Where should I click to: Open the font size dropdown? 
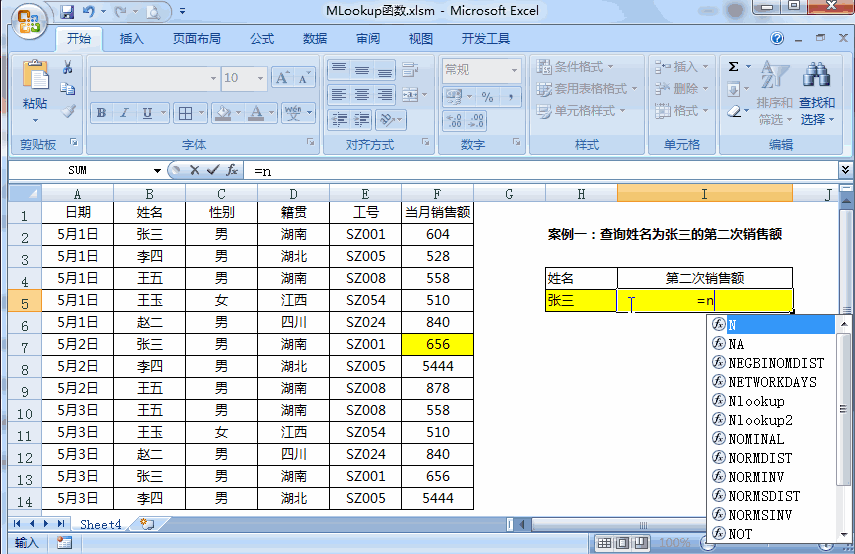(x=261, y=79)
